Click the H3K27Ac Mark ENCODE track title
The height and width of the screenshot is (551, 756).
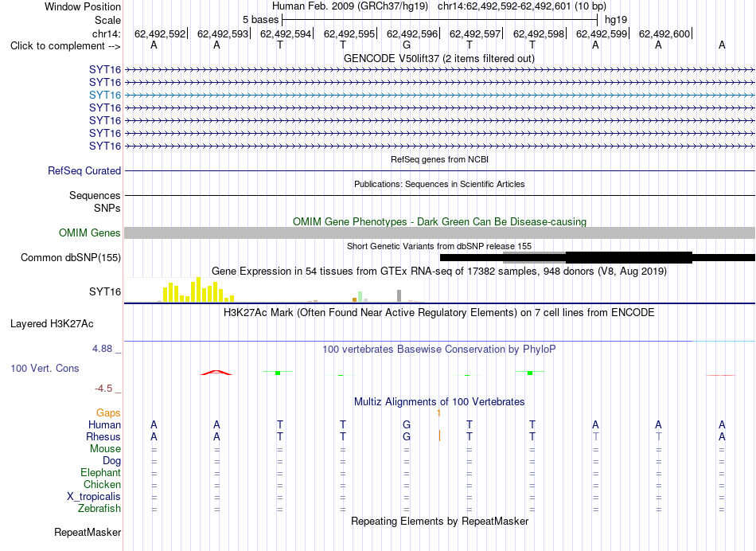(439, 313)
